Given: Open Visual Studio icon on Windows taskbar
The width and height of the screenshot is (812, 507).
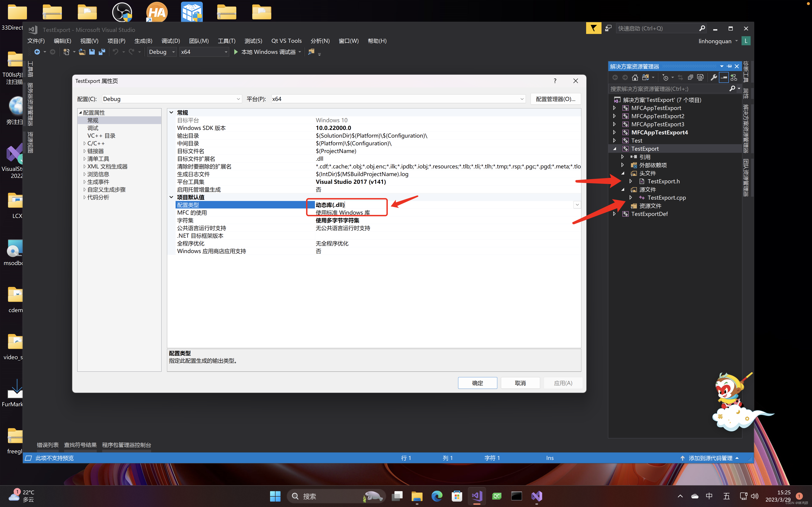Looking at the screenshot, I should pos(477,496).
